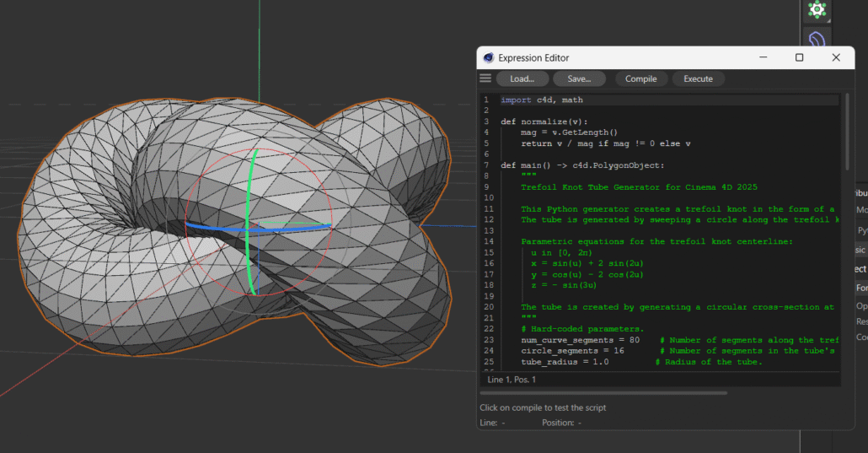The image size is (868, 453).
Task: Select the purple bend deformer icon
Action: 816,39
